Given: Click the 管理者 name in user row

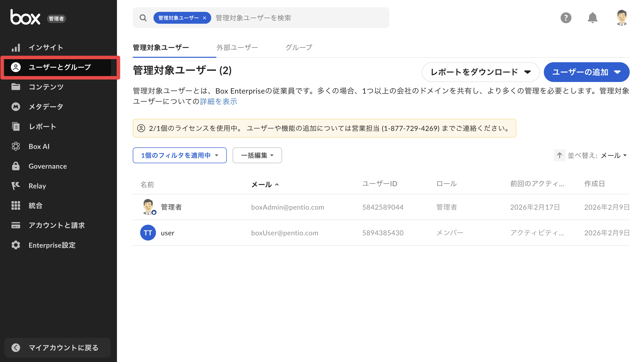Looking at the screenshot, I should (x=171, y=207).
